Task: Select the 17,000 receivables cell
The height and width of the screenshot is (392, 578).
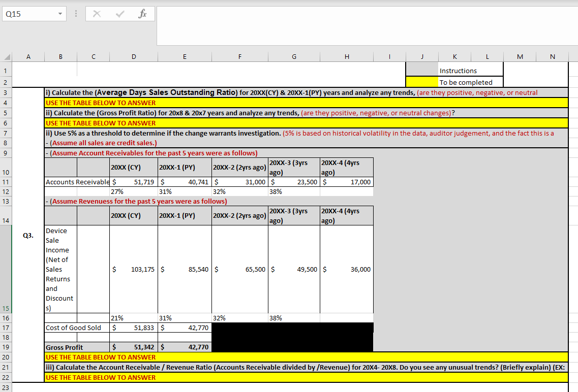Action: [347, 182]
